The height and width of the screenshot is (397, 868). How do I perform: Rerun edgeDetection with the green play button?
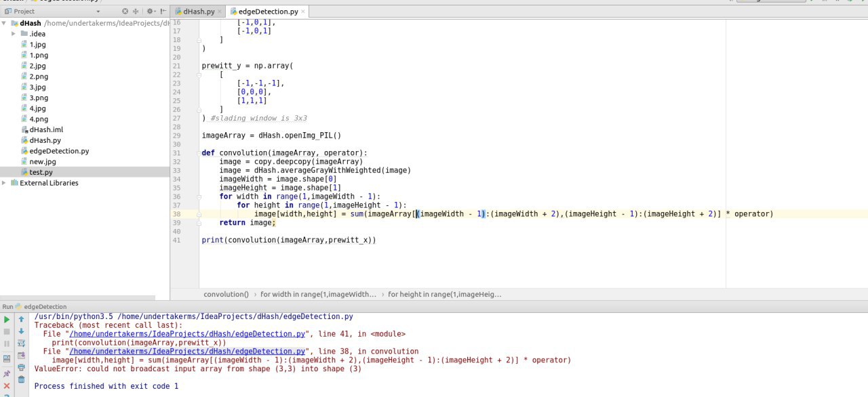[x=7, y=319]
